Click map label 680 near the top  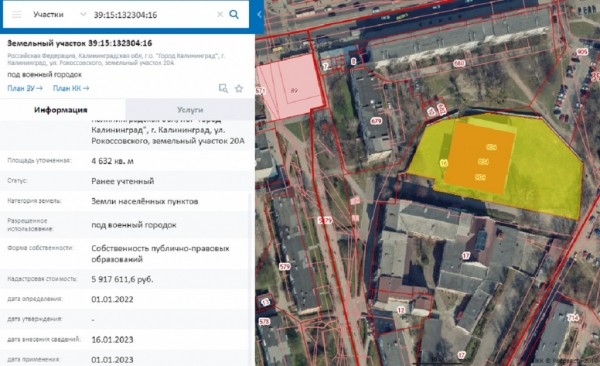pos(459,64)
